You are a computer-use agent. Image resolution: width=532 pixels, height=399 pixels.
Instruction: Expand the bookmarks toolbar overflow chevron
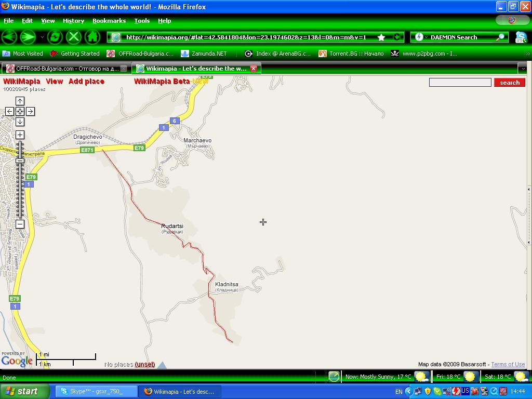click(x=528, y=54)
